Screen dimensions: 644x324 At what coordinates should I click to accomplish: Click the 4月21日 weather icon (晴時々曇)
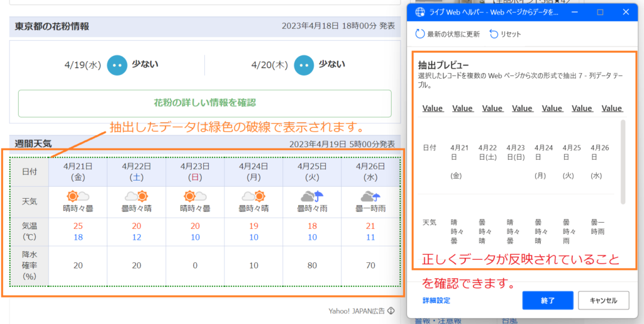click(78, 196)
